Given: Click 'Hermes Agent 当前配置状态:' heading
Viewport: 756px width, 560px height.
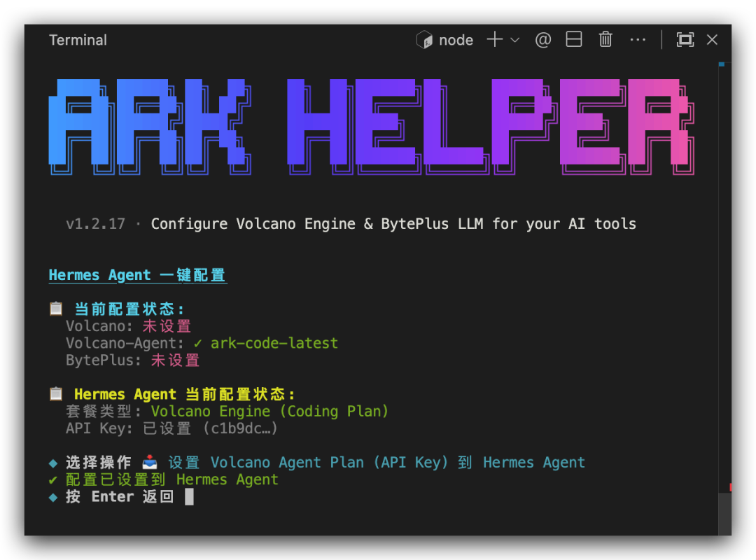Looking at the screenshot, I should tap(184, 394).
